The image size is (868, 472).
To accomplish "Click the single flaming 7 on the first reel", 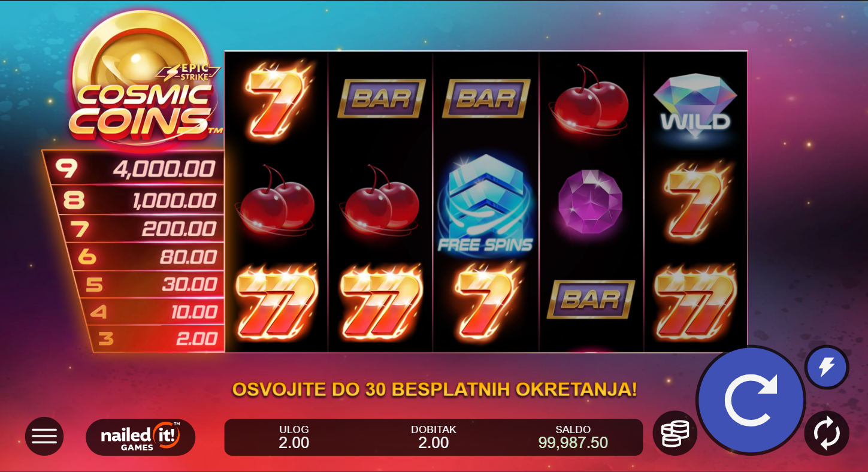I will click(x=276, y=100).
